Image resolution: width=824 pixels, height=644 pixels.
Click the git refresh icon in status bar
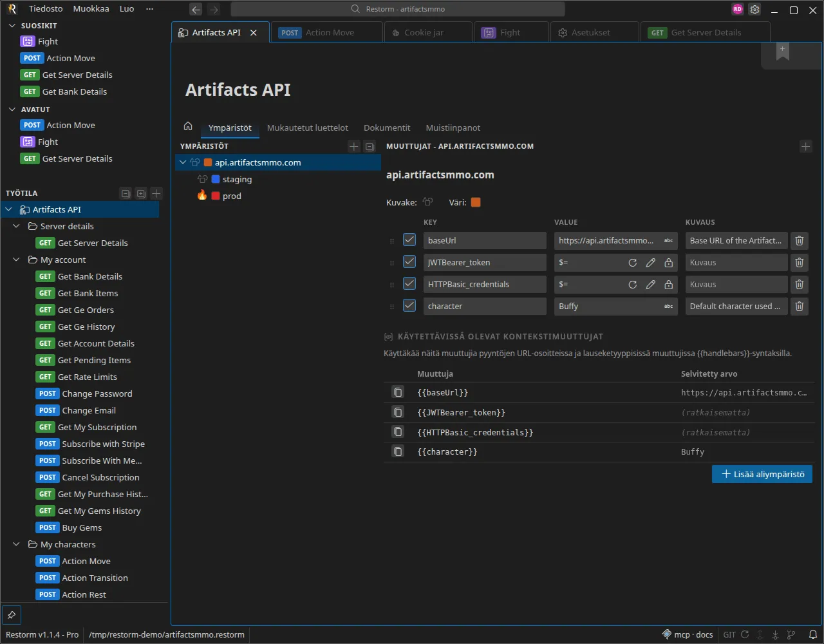pos(745,634)
